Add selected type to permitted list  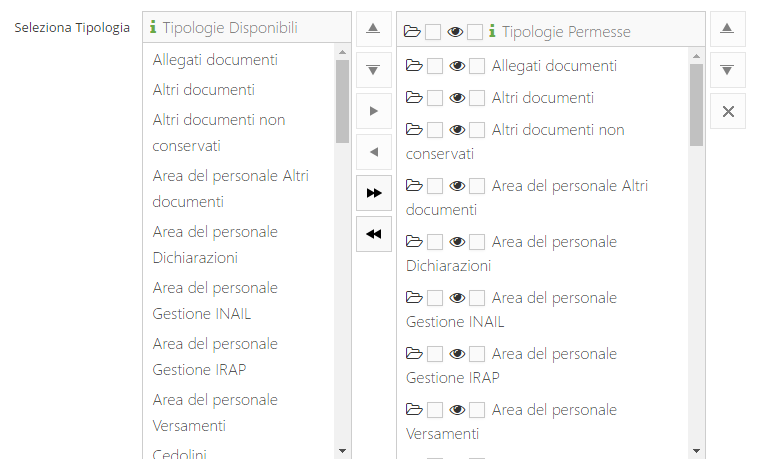374,110
